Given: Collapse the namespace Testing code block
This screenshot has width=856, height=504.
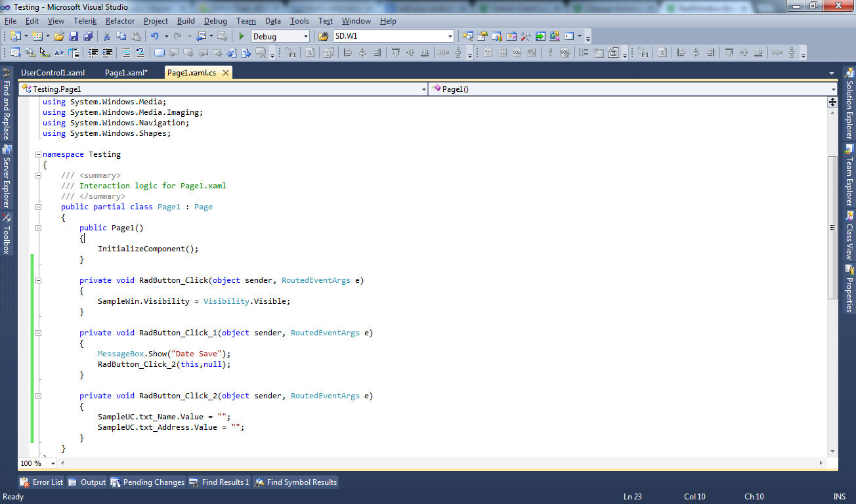Looking at the screenshot, I should (38, 154).
